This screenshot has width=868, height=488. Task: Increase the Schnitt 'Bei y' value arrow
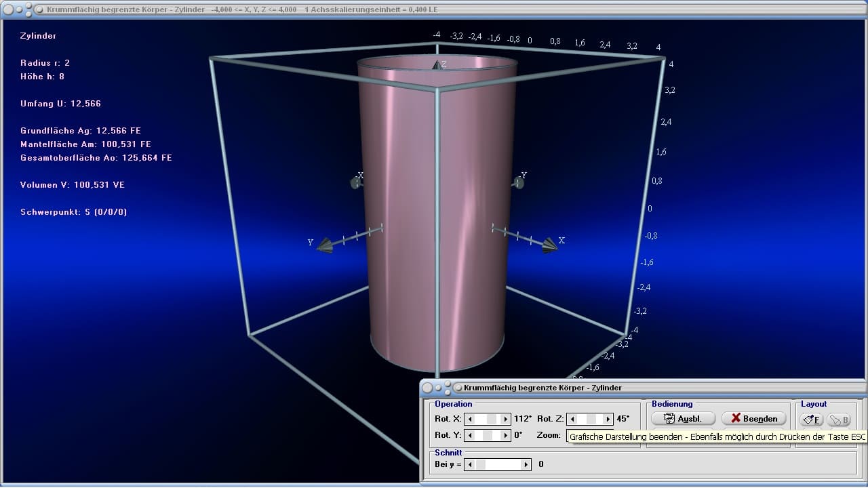click(526, 465)
